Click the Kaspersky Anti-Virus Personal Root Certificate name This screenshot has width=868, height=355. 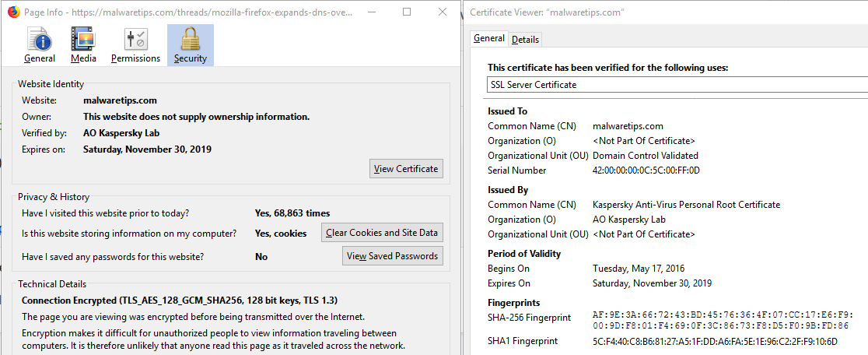(x=686, y=205)
